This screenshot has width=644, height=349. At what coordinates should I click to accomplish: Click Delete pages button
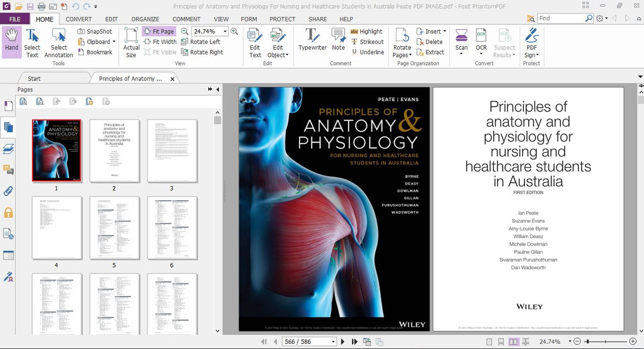point(430,42)
